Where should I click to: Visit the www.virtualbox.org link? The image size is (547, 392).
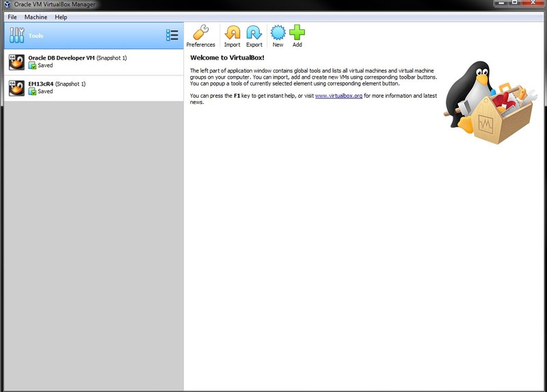coord(338,96)
